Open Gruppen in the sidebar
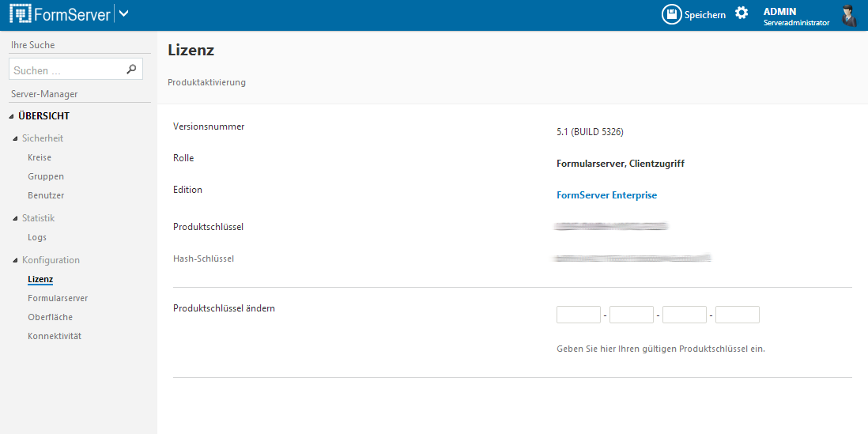 [x=46, y=176]
